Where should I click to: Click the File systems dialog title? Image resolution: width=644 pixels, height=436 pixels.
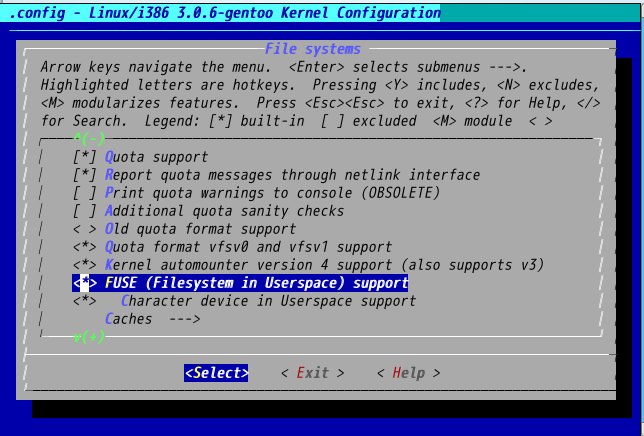[x=313, y=49]
